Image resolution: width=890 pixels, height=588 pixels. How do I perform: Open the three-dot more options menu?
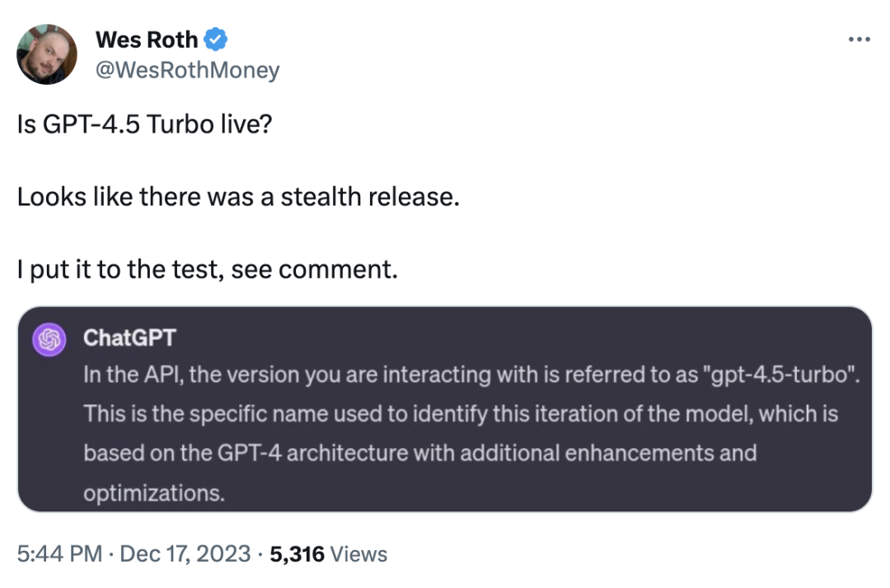point(860,40)
